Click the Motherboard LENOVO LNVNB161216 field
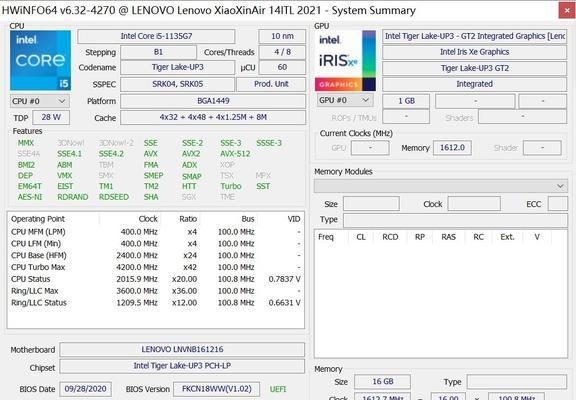This screenshot has height=400, width=576. [x=182, y=349]
